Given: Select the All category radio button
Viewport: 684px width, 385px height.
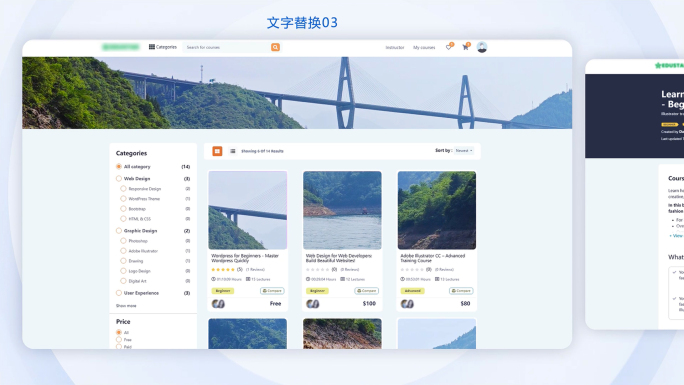Looking at the screenshot, I should (x=119, y=167).
